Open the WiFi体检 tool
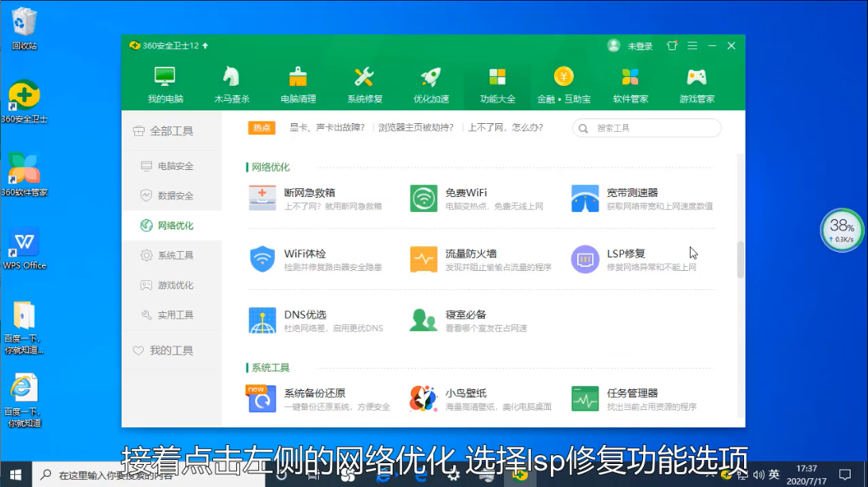The width and height of the screenshot is (868, 487). tap(262, 259)
